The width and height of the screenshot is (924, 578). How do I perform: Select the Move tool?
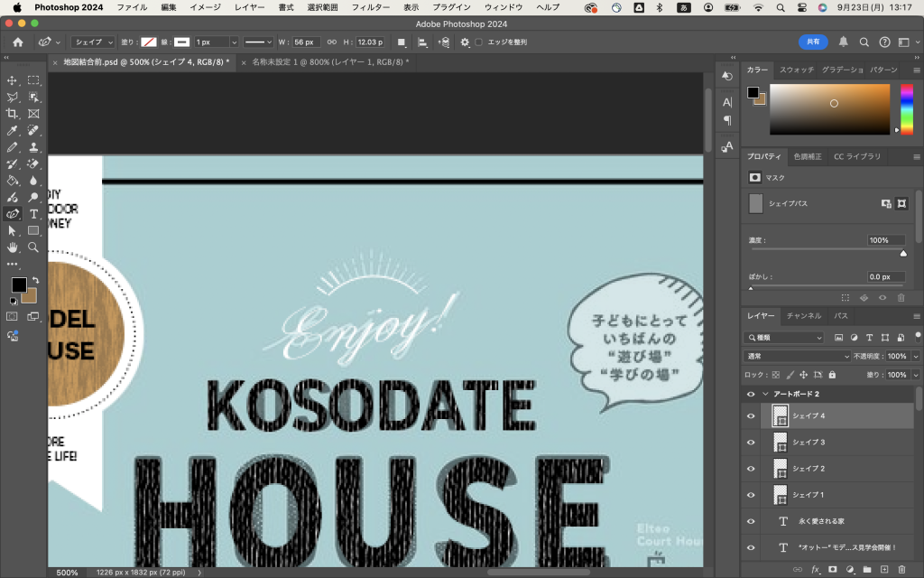(13, 80)
